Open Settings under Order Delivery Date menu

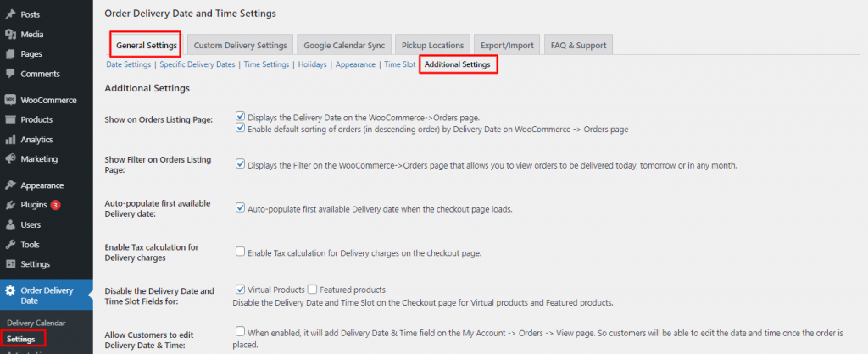(21, 339)
